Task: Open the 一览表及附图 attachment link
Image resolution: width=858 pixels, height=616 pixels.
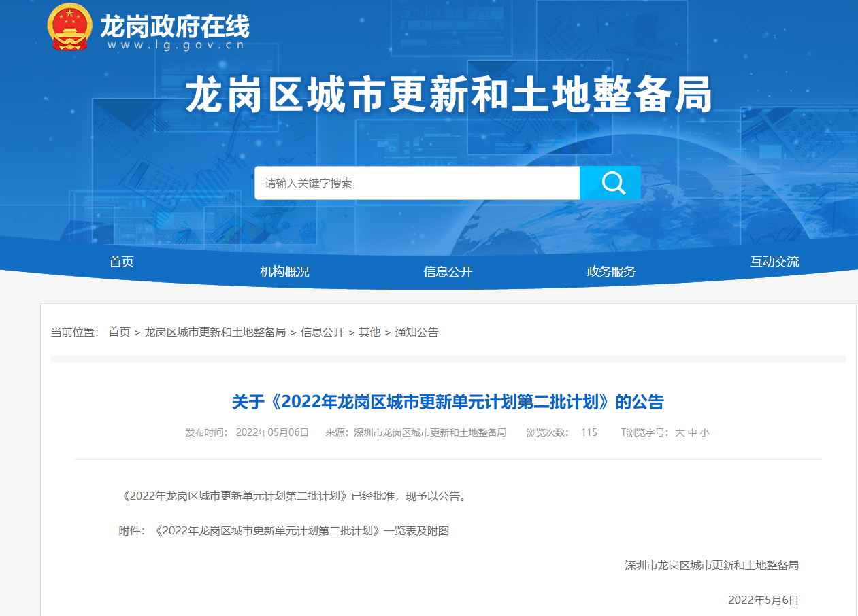Action: pos(302,531)
